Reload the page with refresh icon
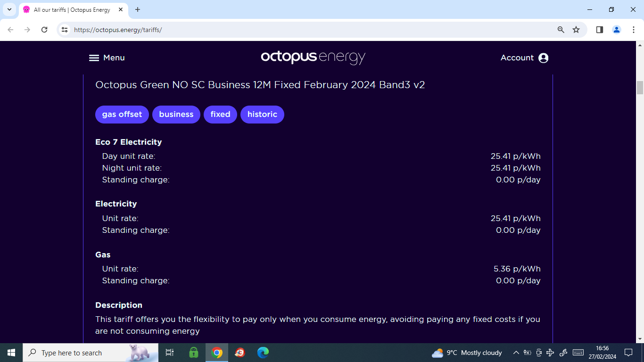The image size is (644, 362). pos(44,30)
